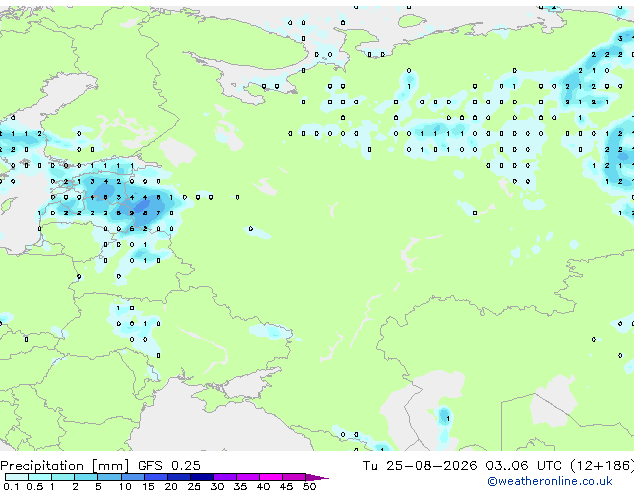Click the 25–30 mm navy legend swatch
The image size is (634, 490).
click(x=201, y=477)
